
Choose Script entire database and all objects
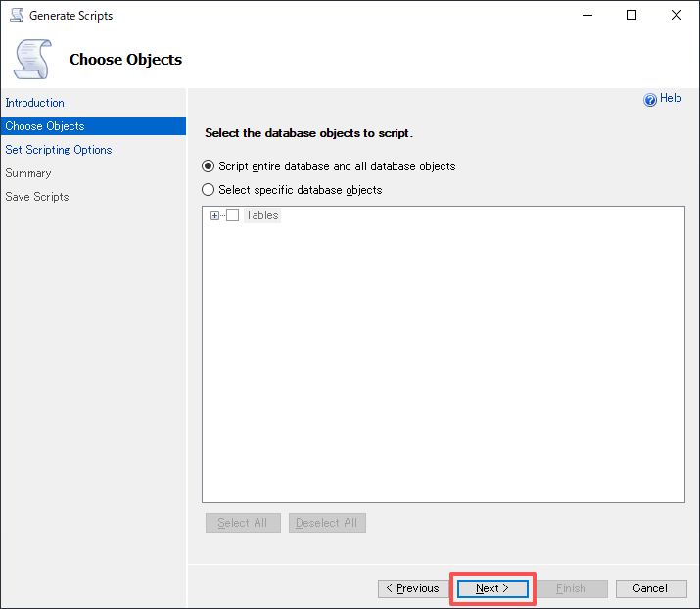208,166
